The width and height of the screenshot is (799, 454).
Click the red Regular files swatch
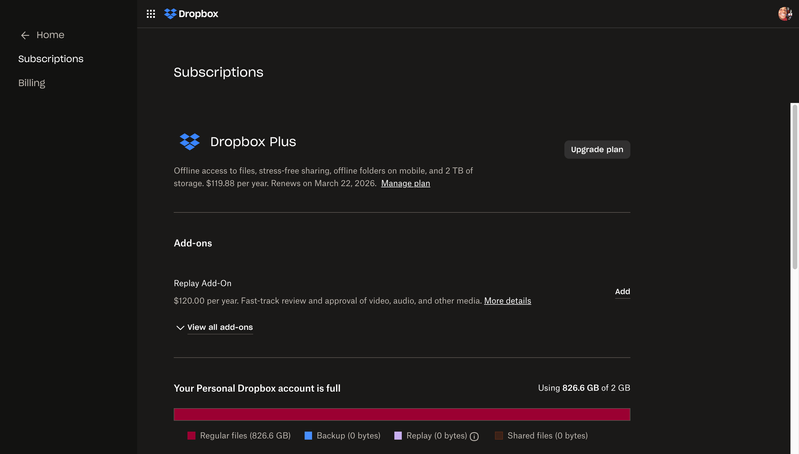[192, 436]
